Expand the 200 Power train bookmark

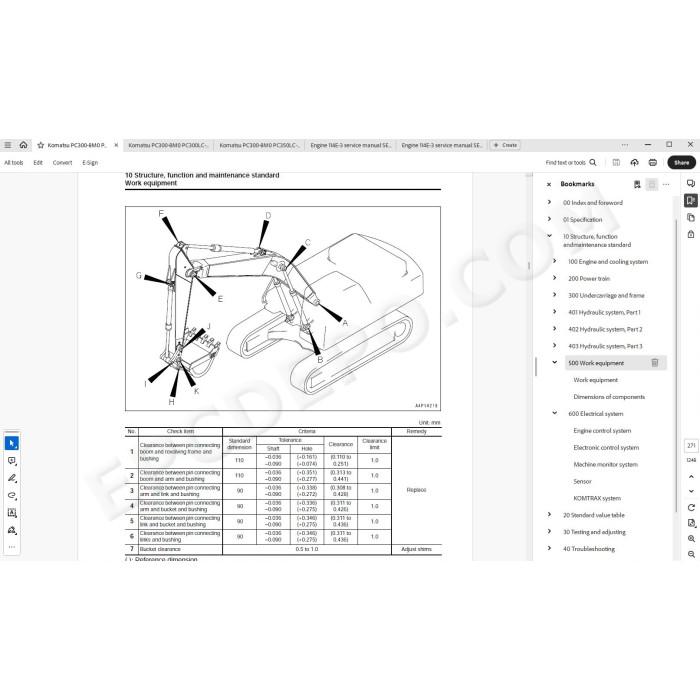coord(555,278)
